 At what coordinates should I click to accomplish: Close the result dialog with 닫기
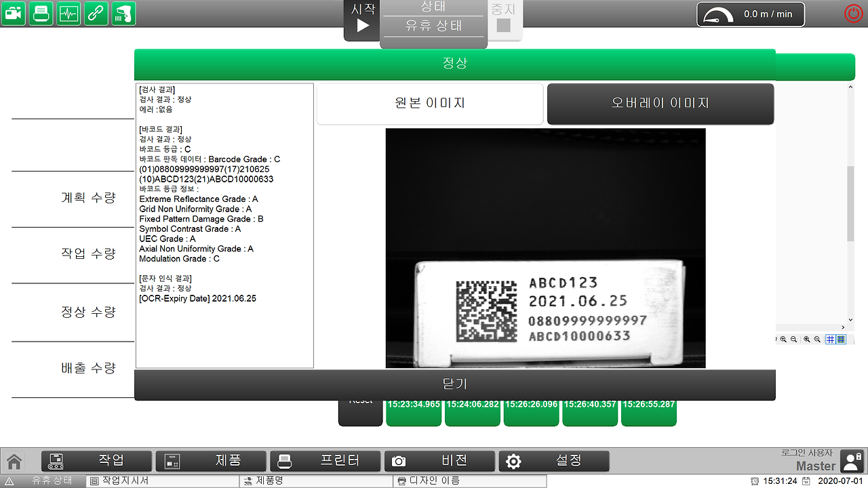[455, 384]
